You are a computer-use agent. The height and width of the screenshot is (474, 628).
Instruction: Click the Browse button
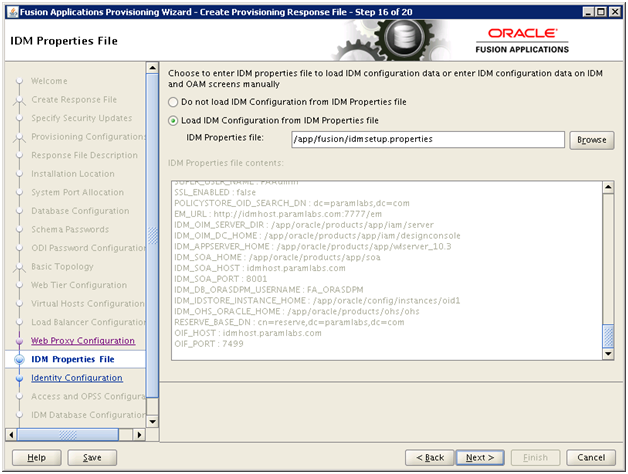pos(592,140)
